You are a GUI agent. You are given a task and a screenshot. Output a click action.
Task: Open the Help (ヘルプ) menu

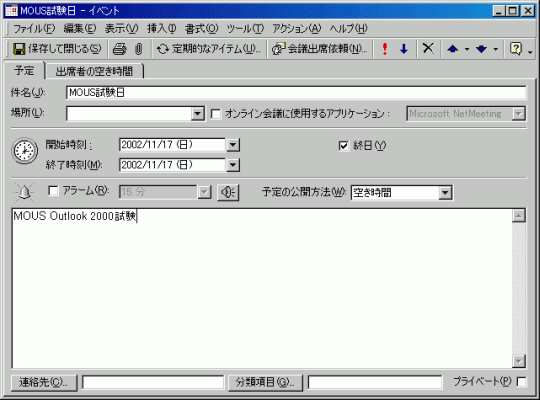pyautogui.click(x=349, y=29)
